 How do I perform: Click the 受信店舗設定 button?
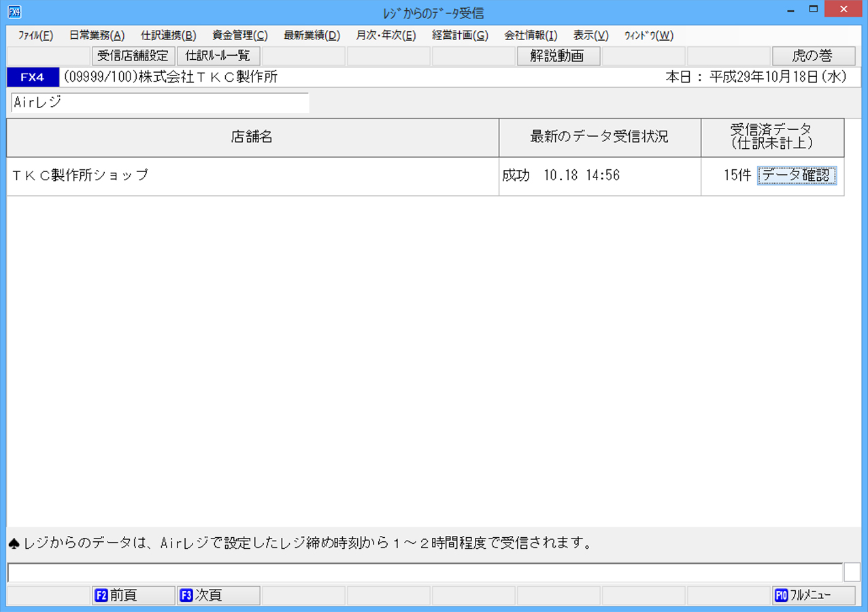[x=133, y=56]
